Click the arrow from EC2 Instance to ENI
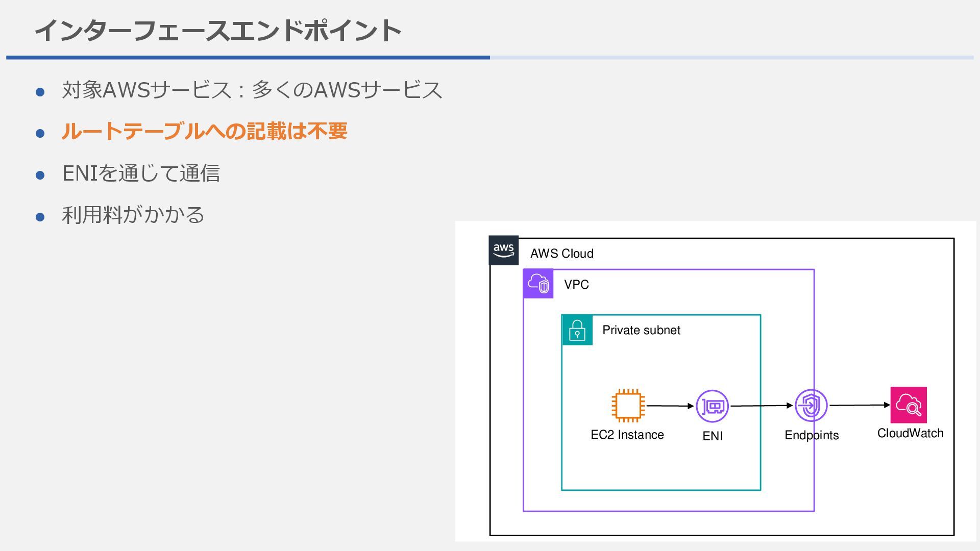 (x=670, y=406)
